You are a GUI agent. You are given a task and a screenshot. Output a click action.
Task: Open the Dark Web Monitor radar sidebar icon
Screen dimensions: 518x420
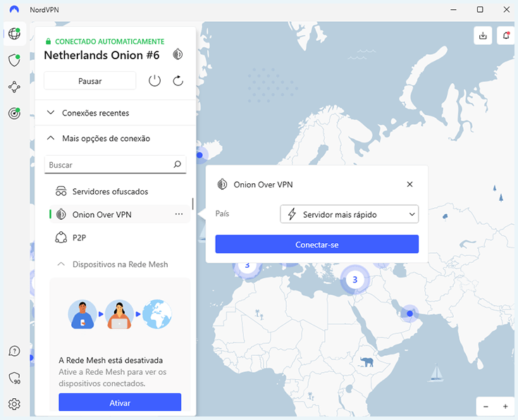(x=14, y=113)
